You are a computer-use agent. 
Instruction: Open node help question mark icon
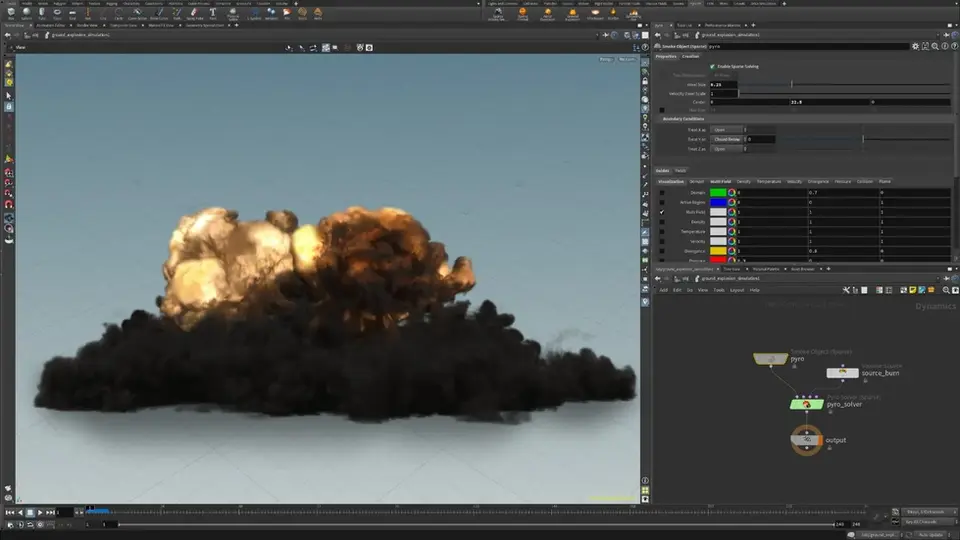[x=954, y=46]
